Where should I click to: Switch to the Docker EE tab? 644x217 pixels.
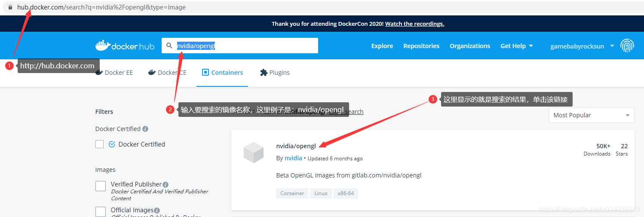coord(114,73)
